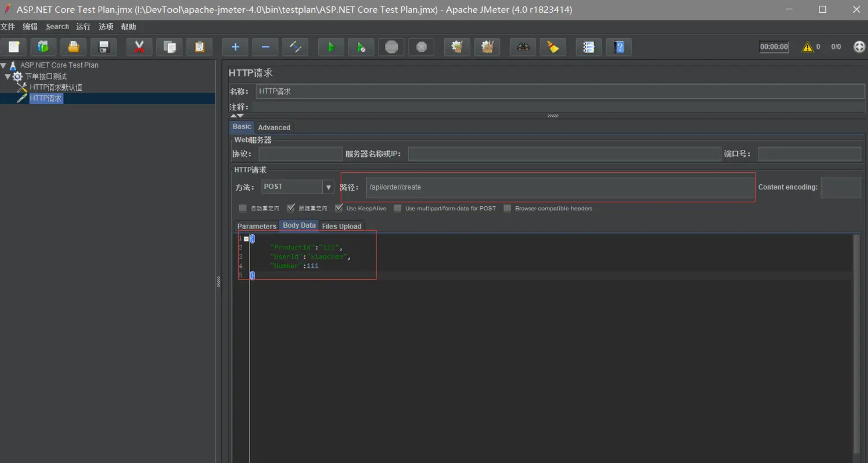
Task: Click the Clear All broom icon
Action: 487,47
